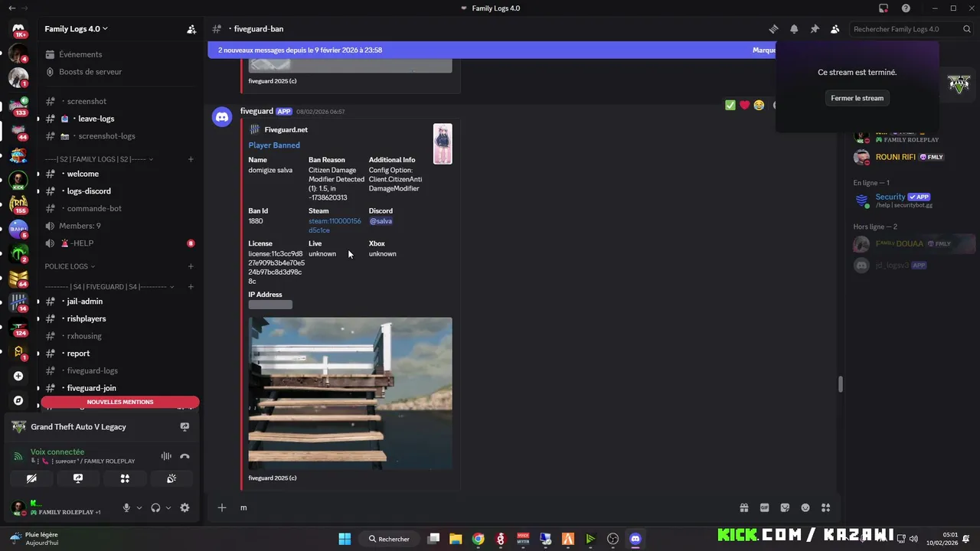Toggle the member list icon

coord(835,29)
